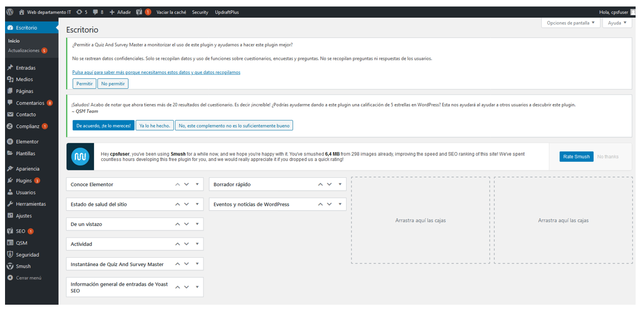Click the Elementor icon in sidebar
Viewport: 644px width, 317px height.
[x=11, y=141]
